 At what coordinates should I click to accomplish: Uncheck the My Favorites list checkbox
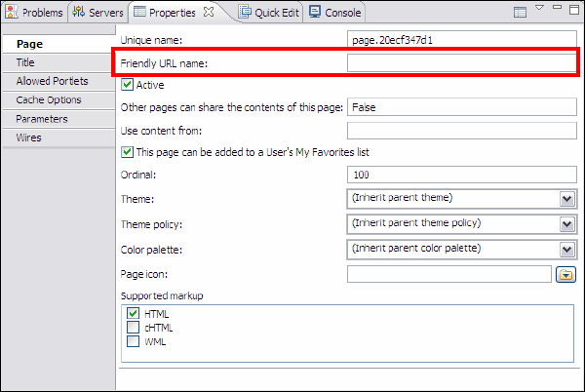[127, 152]
